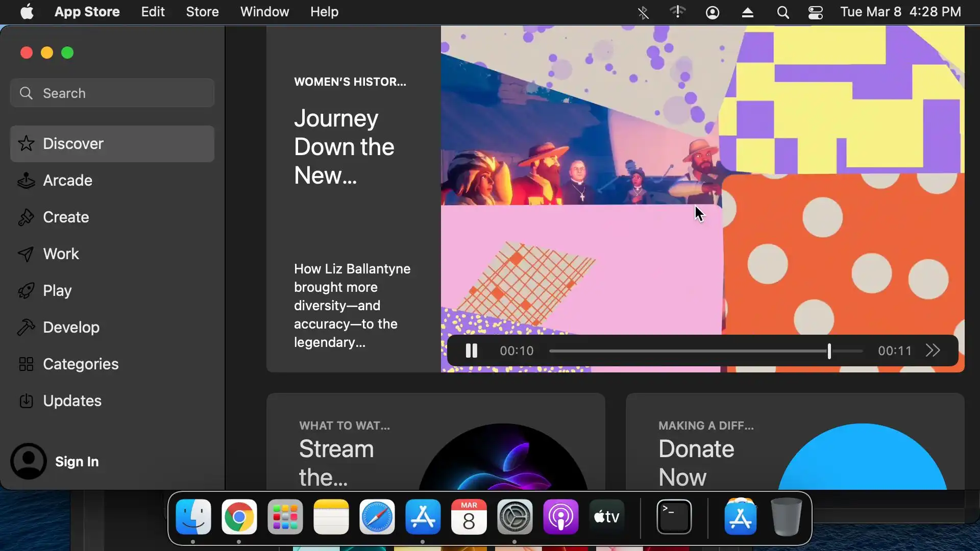Viewport: 980px width, 551px height.
Task: Open the Arcade section in sidebar
Action: click(x=67, y=181)
